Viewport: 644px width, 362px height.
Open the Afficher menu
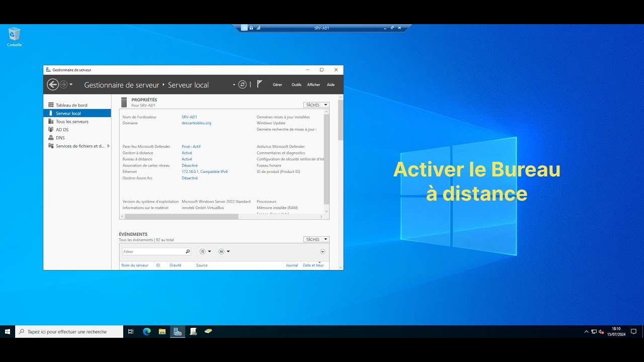click(x=313, y=84)
